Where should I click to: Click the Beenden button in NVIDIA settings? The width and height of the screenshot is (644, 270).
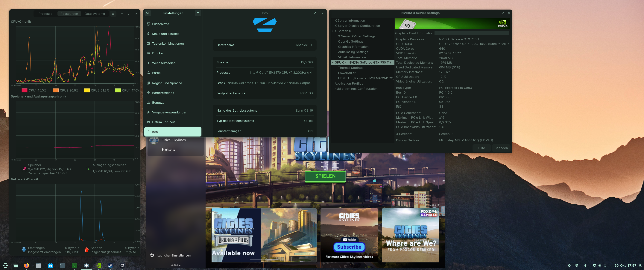coord(501,148)
